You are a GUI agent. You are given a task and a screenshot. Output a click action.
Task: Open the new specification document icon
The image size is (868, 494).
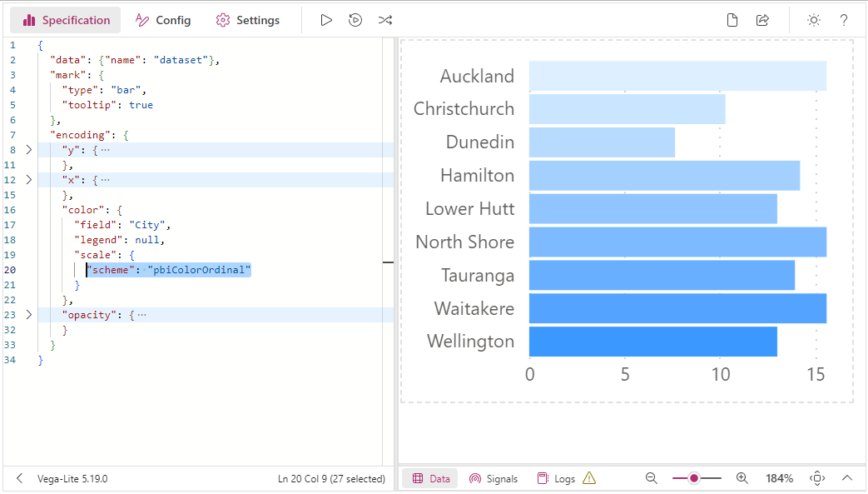[732, 21]
